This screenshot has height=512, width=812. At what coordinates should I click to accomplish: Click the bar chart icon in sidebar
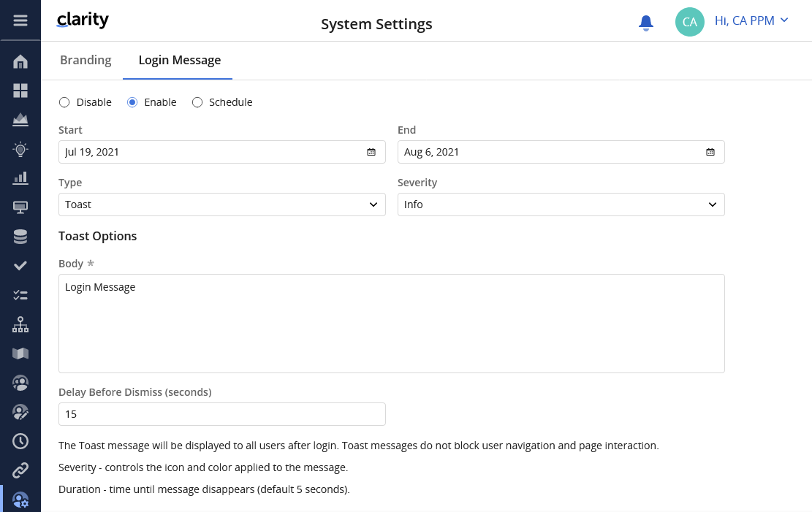click(20, 177)
